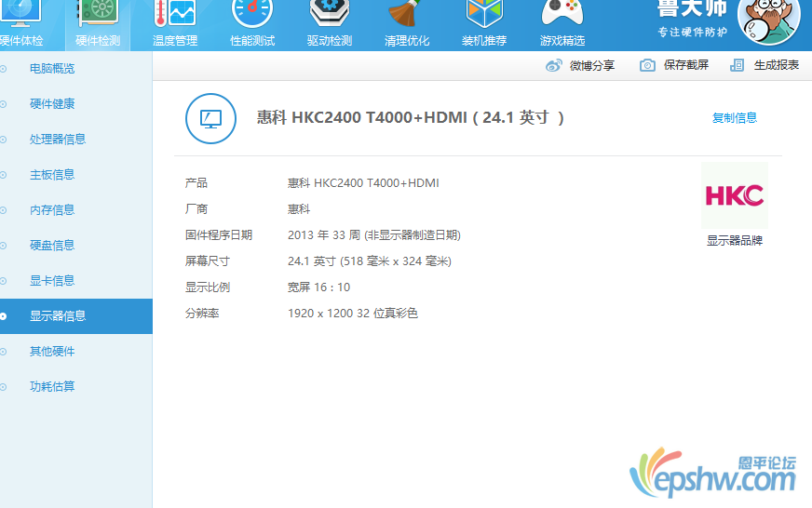Image resolution: width=812 pixels, height=508 pixels.
Task: Click the 显示比例 label
Action: 207,287
